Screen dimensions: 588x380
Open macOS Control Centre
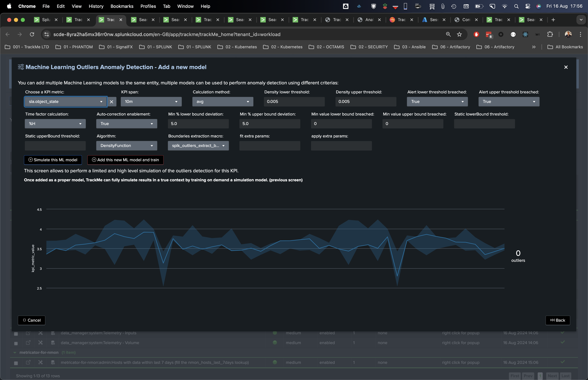528,6
